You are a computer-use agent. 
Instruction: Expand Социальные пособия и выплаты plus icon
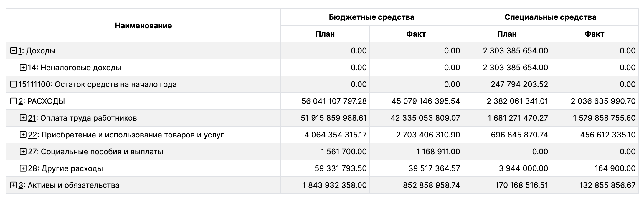coord(23,152)
